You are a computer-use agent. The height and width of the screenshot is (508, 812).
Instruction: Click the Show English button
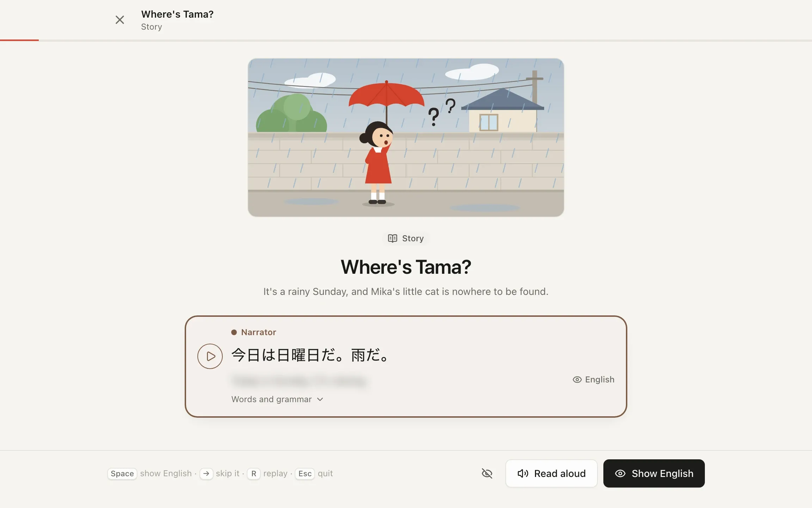654,473
